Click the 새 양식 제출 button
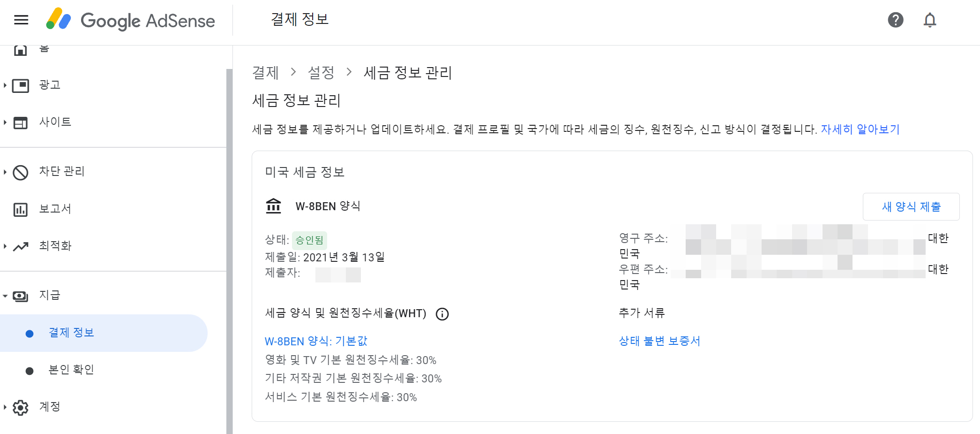980x434 pixels. pos(911,206)
